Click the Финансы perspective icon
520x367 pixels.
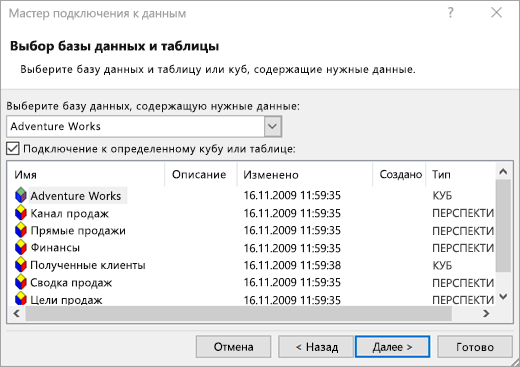coord(21,248)
